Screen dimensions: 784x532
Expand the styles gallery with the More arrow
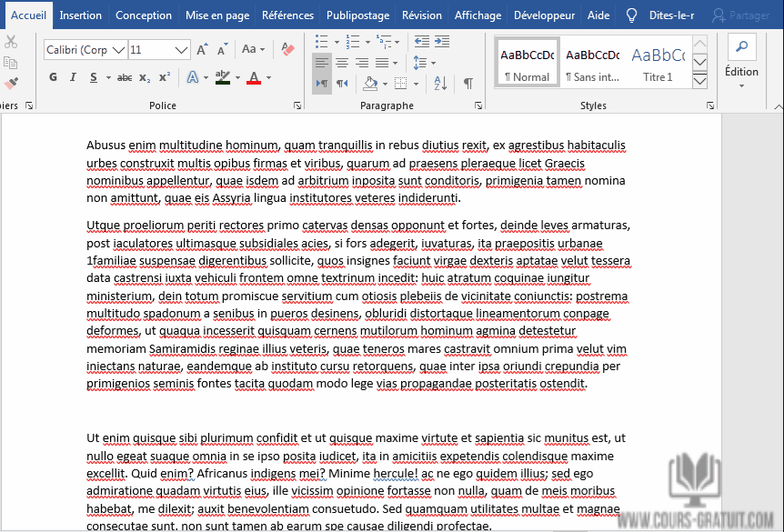coord(700,81)
